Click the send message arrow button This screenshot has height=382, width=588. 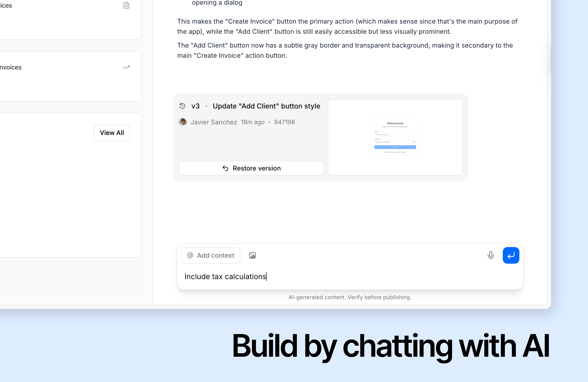tap(511, 255)
